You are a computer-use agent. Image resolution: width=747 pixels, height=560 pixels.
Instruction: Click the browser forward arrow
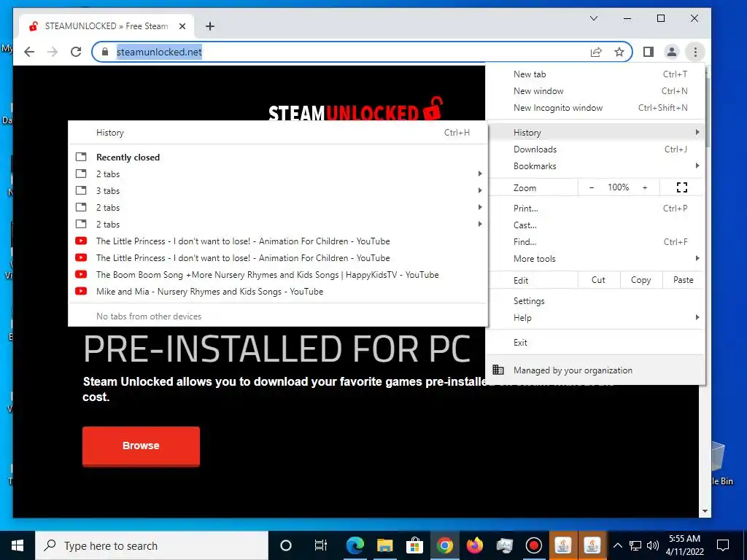click(x=53, y=52)
